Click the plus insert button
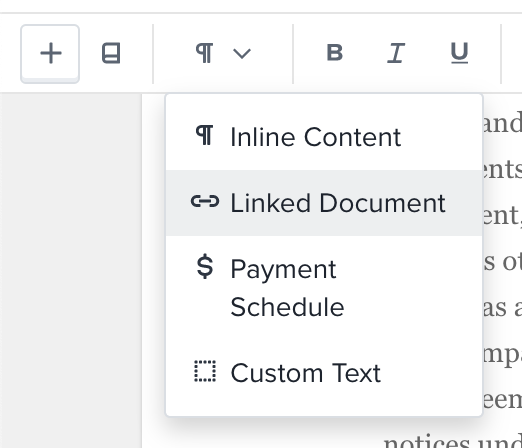This screenshot has height=448, width=522. (50, 53)
